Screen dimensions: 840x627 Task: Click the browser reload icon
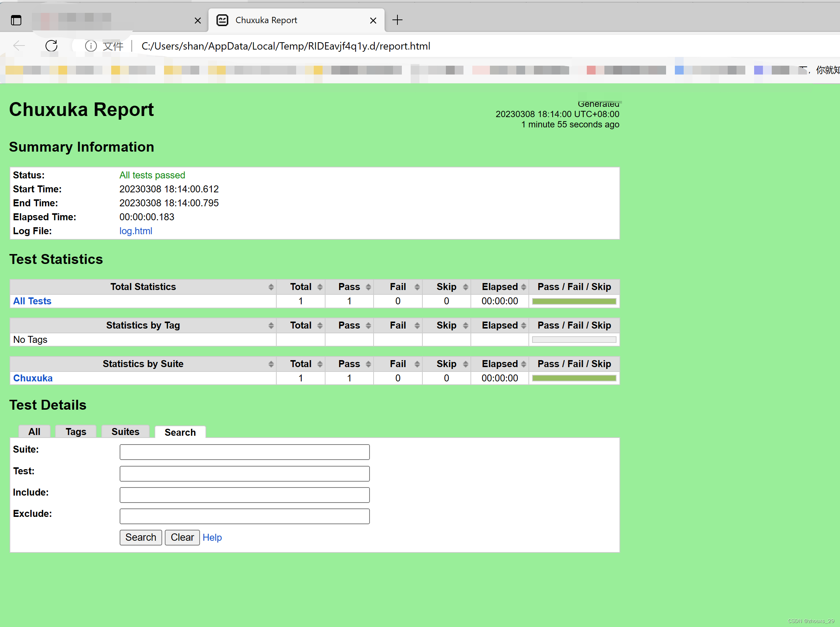pyautogui.click(x=51, y=46)
